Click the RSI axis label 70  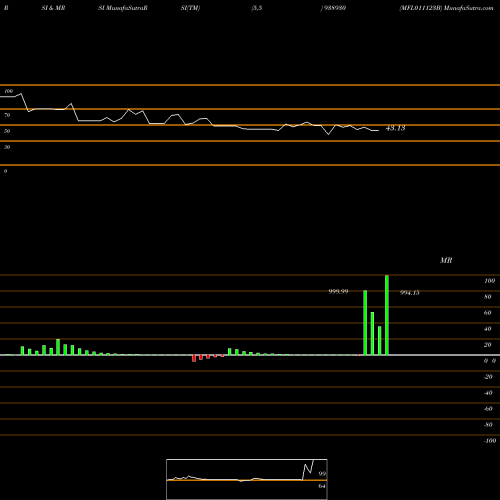(x=7, y=115)
